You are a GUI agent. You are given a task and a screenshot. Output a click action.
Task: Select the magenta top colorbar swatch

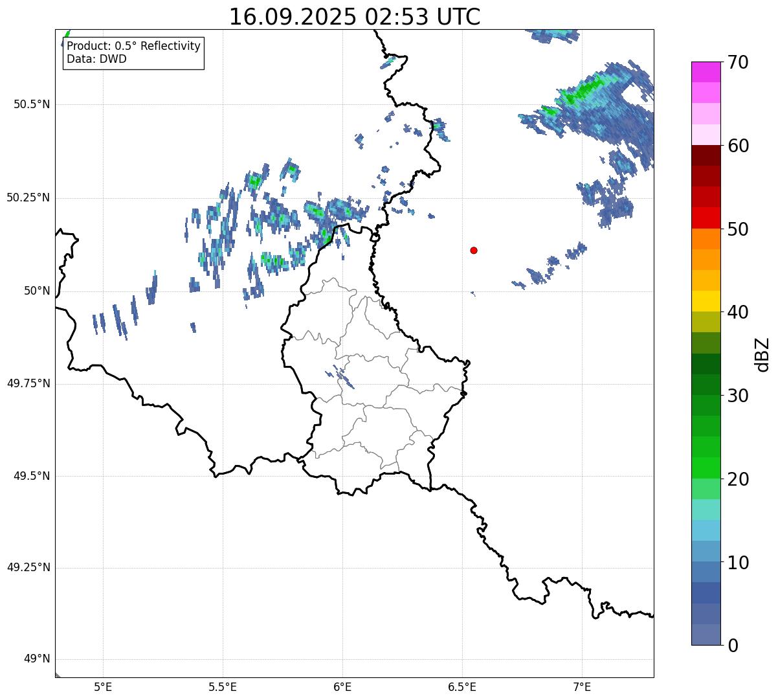[x=706, y=72]
